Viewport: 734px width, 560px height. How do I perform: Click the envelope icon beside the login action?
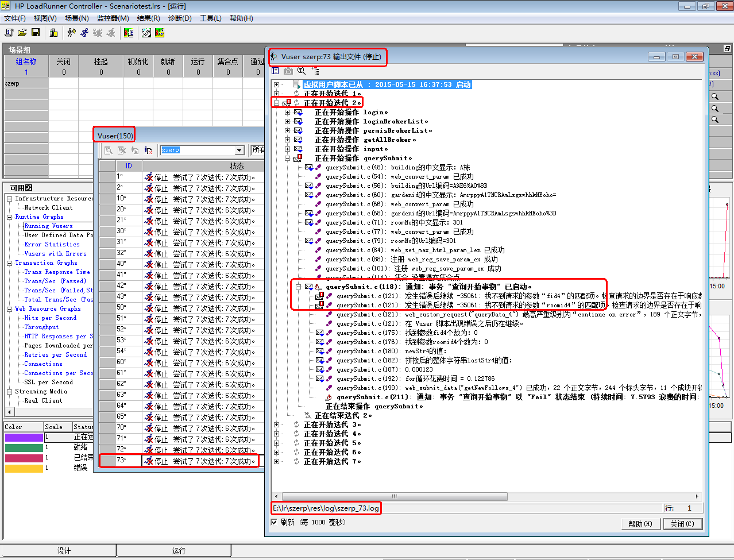298,112
